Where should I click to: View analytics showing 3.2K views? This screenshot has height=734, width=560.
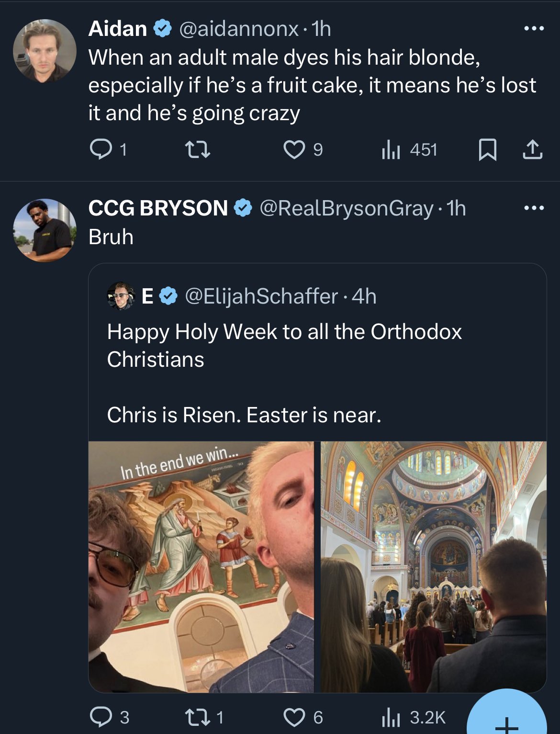pos(413,717)
